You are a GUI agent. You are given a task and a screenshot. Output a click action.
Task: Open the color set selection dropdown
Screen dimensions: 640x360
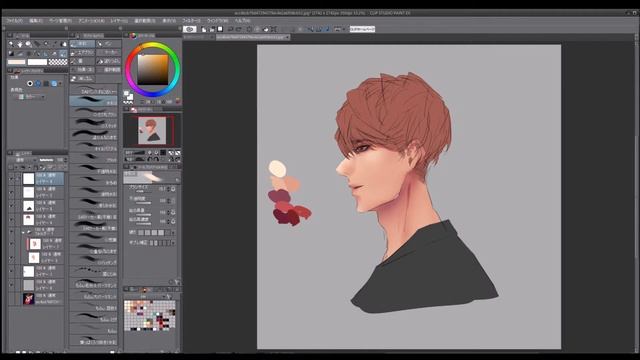pos(147,296)
